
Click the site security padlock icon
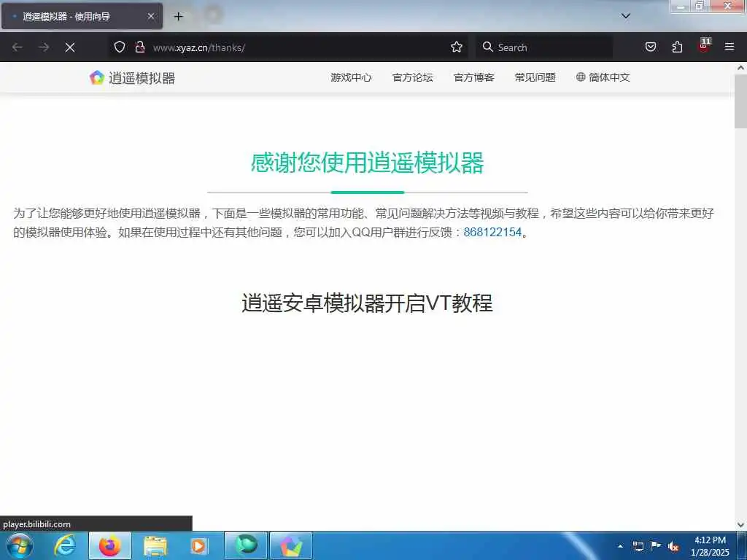[139, 47]
